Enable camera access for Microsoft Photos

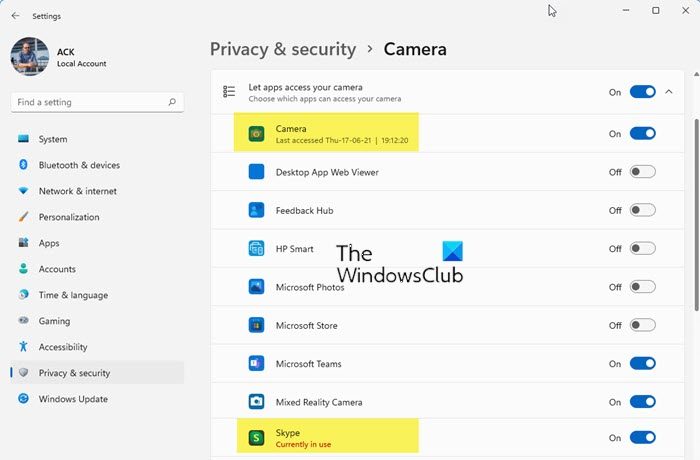pyautogui.click(x=642, y=287)
